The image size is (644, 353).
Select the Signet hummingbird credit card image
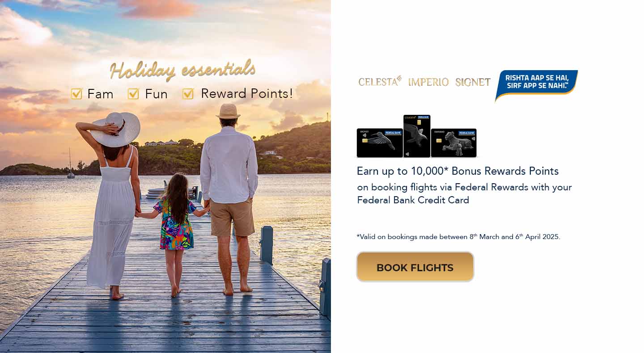pos(380,143)
